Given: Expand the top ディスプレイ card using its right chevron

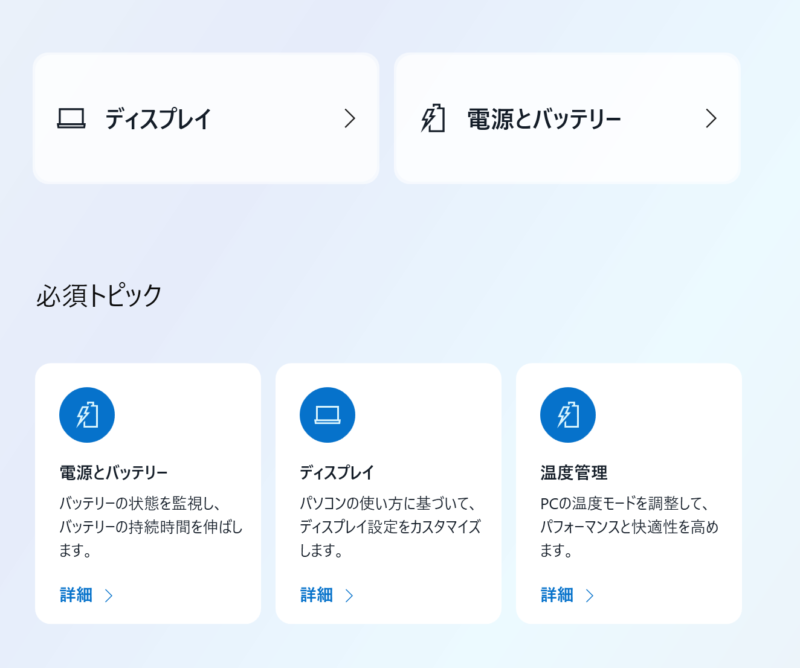Looking at the screenshot, I should pyautogui.click(x=349, y=119).
